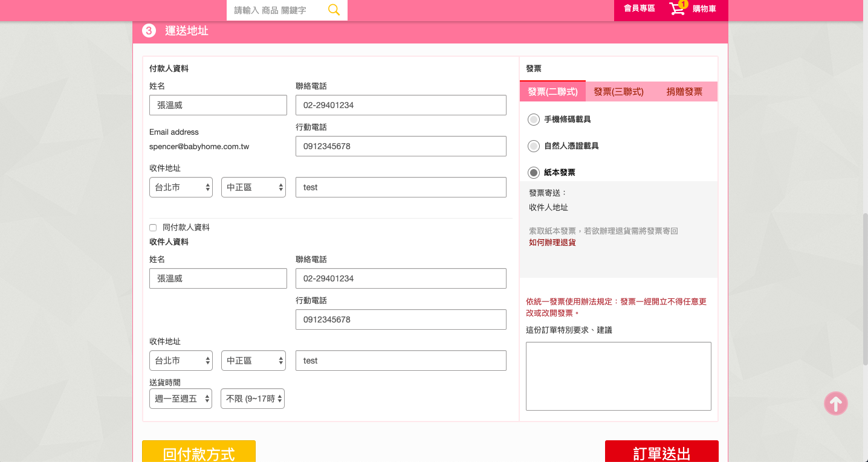Screen dimensions: 868x462
Task: Click recipient address detail field
Action: [401, 361]
